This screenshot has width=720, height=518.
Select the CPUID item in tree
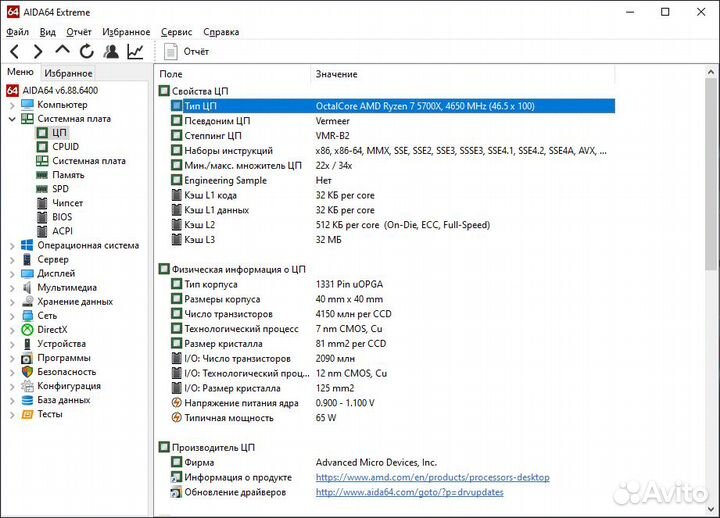pos(65,146)
